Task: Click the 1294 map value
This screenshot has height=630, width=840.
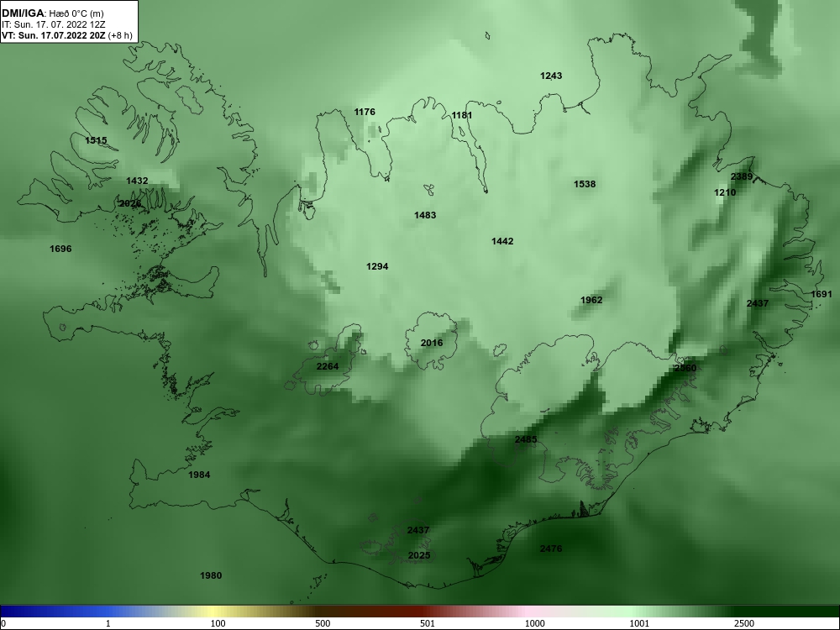Action: [x=378, y=266]
